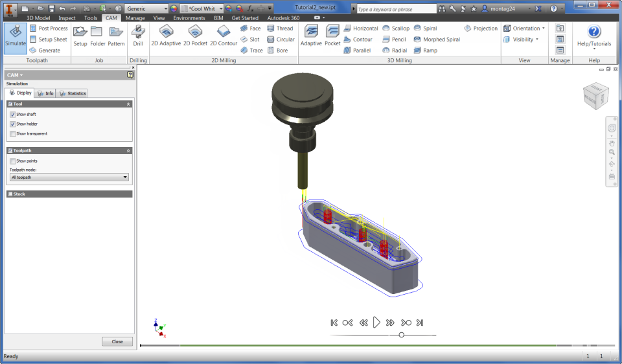Uncheck the Show shaft checkbox
The height and width of the screenshot is (364, 622).
(x=13, y=114)
